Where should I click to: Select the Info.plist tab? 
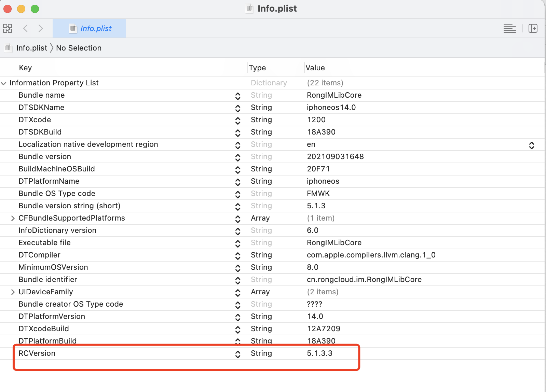click(x=89, y=28)
